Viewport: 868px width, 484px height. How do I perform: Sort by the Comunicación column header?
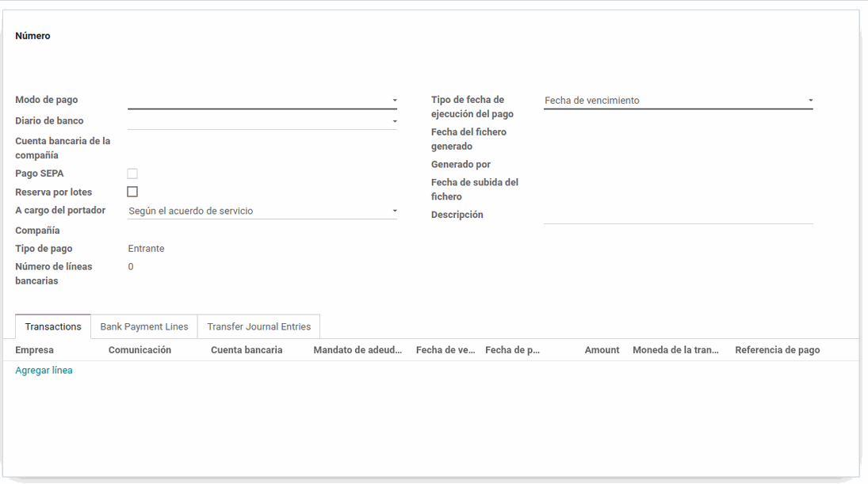point(140,350)
